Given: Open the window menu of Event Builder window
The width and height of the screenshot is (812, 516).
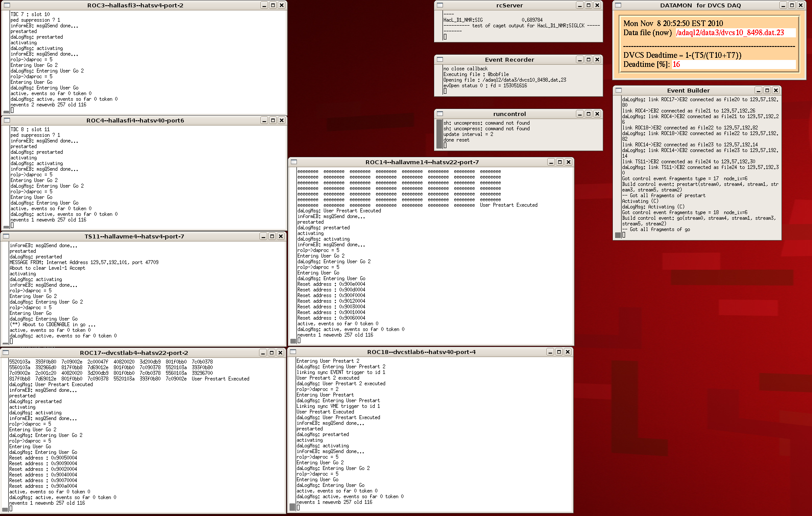Looking at the screenshot, I should tap(619, 90).
